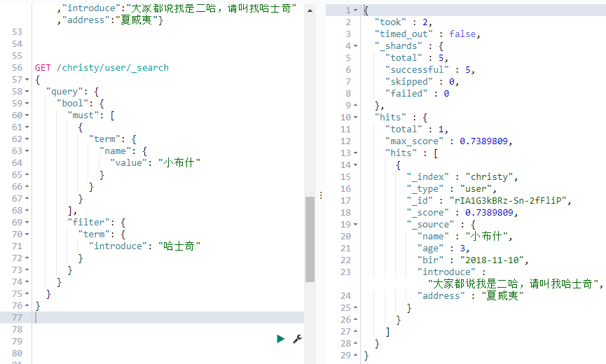The height and width of the screenshot is (364, 606).
Task: Collapse the "bool" block at line 59
Action: 27,104
